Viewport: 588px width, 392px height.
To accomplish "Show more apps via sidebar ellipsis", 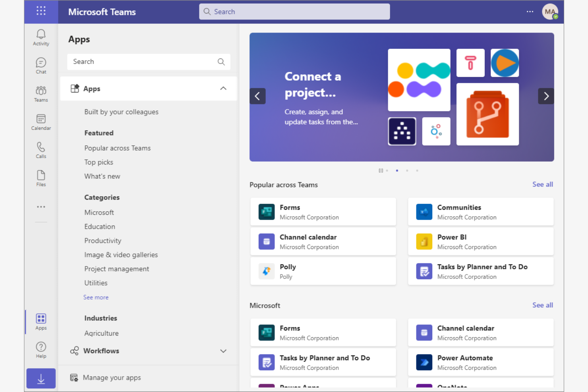I will pyautogui.click(x=41, y=207).
